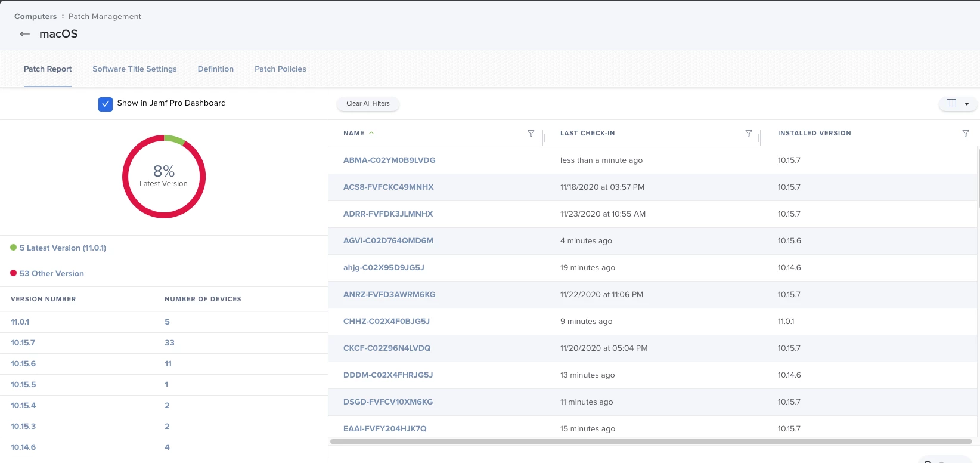Click the green Latest Version status dot
Image resolution: width=980 pixels, height=463 pixels.
click(x=14, y=248)
